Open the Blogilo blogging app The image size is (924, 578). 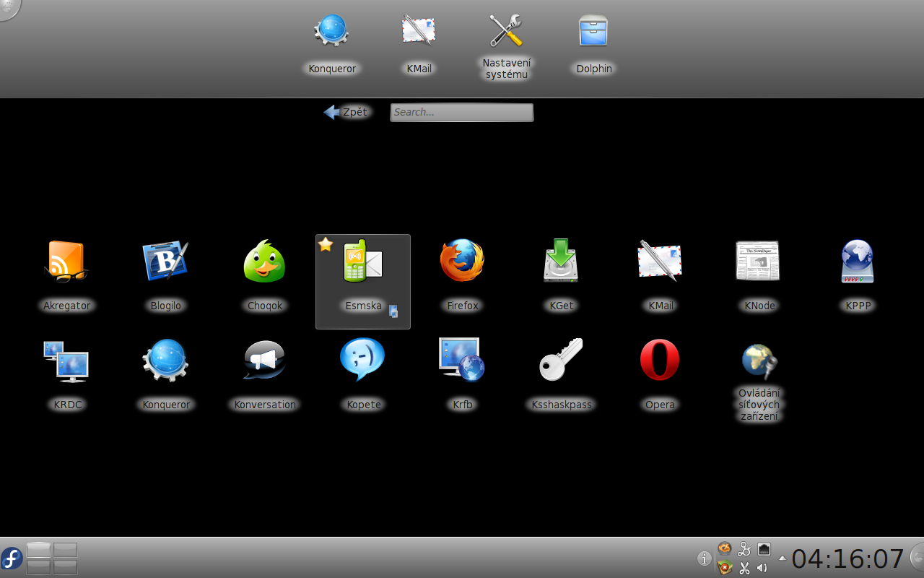(165, 262)
